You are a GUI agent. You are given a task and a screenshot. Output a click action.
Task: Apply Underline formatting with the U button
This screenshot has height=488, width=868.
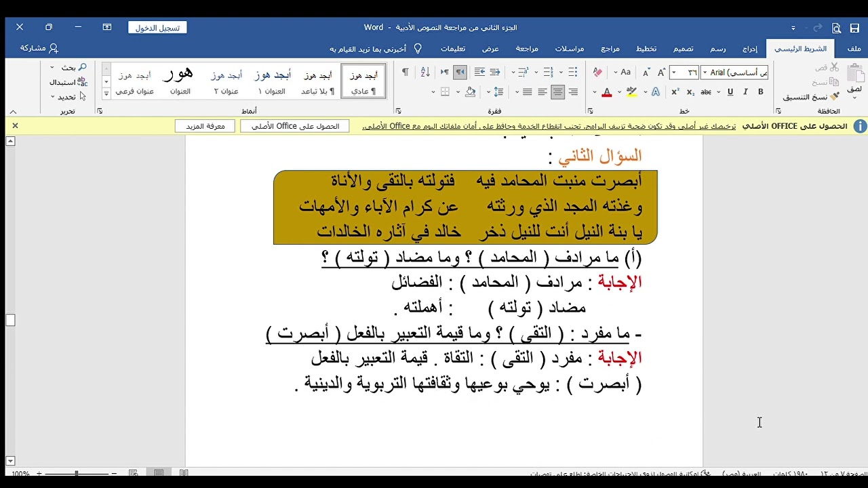pyautogui.click(x=730, y=92)
